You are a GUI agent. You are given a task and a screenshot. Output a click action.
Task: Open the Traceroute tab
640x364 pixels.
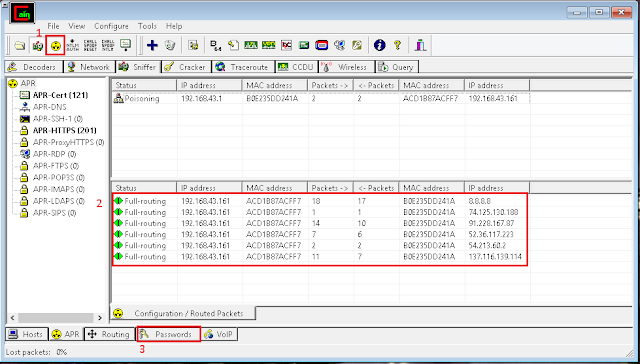[243, 67]
